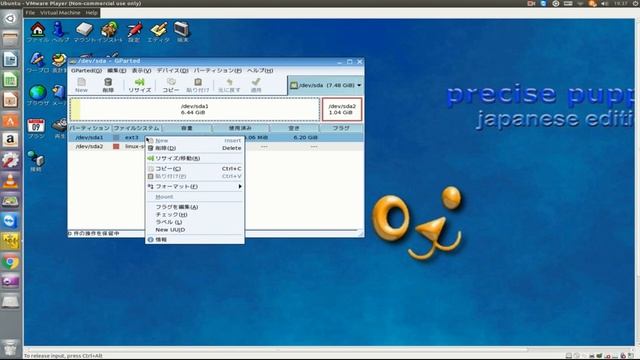Open the Trash in launcher

click(10, 348)
